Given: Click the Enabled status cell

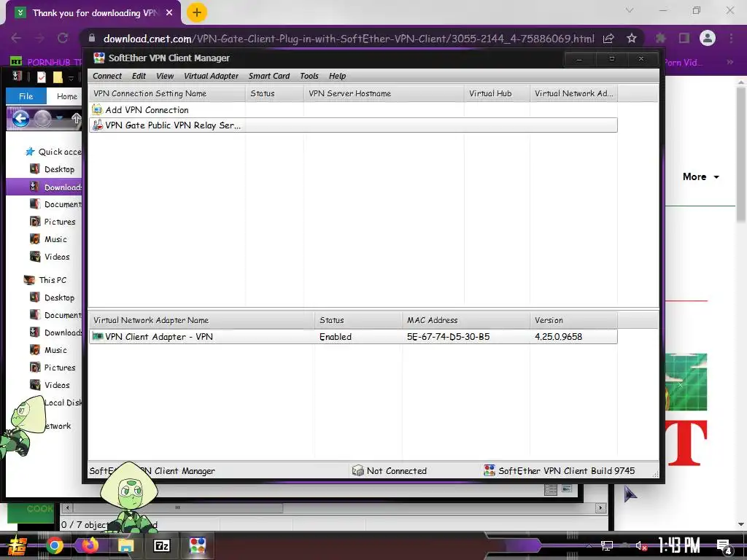Looking at the screenshot, I should click(x=336, y=337).
